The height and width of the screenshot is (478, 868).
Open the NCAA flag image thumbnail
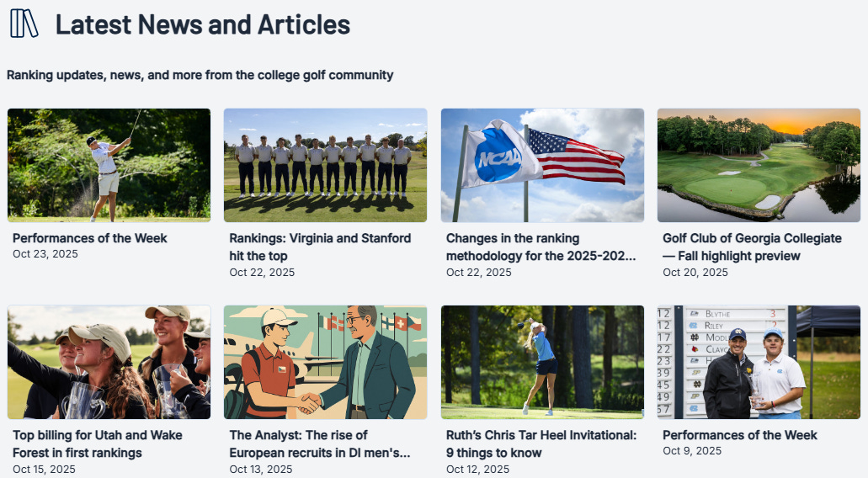[x=542, y=166]
